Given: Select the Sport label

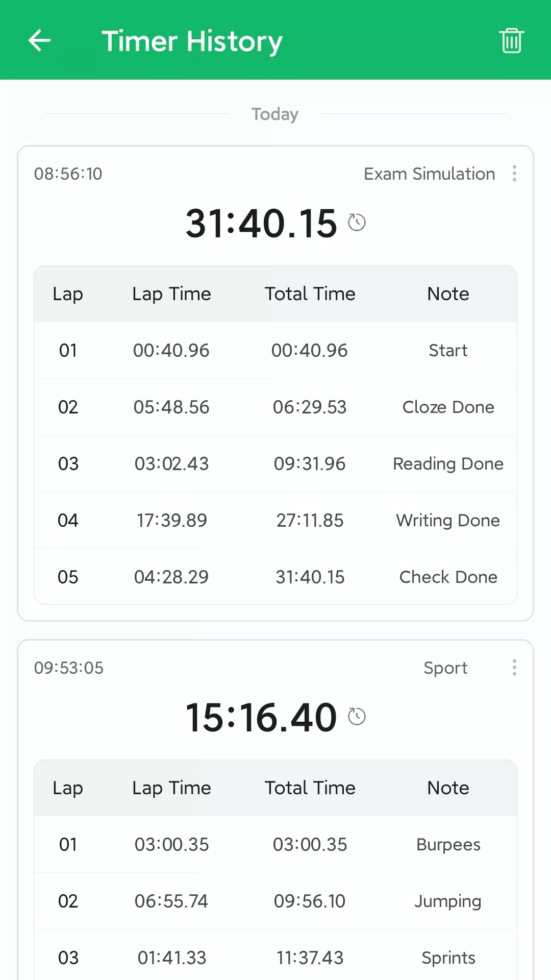Looking at the screenshot, I should (x=445, y=668).
